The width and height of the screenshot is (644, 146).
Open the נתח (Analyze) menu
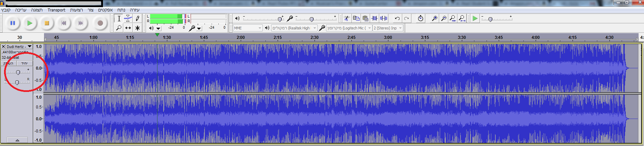(121, 10)
